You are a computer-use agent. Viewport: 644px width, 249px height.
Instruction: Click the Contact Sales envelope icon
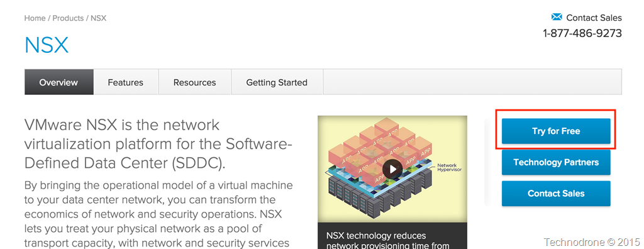pyautogui.click(x=557, y=17)
